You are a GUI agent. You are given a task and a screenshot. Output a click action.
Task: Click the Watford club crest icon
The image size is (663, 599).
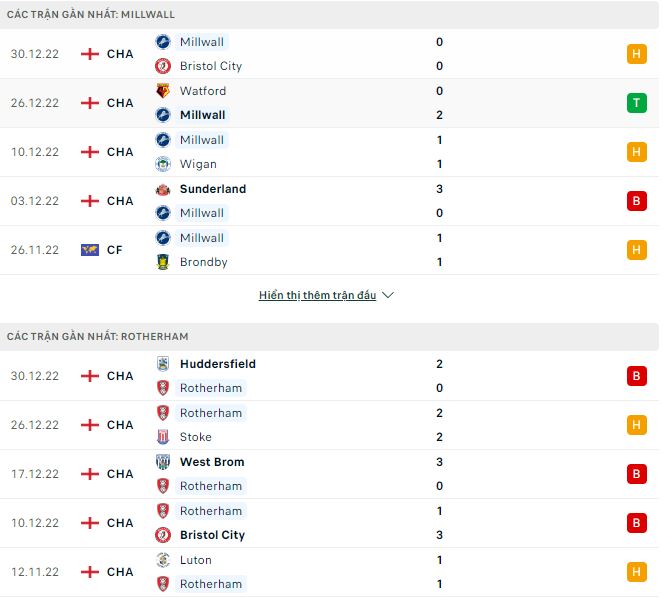(x=162, y=91)
